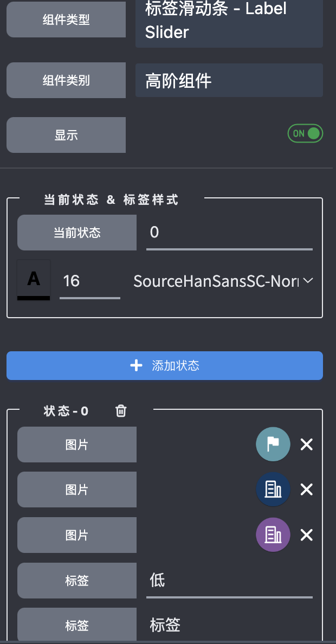Click the first 图片 label in 状态-0

76,444
